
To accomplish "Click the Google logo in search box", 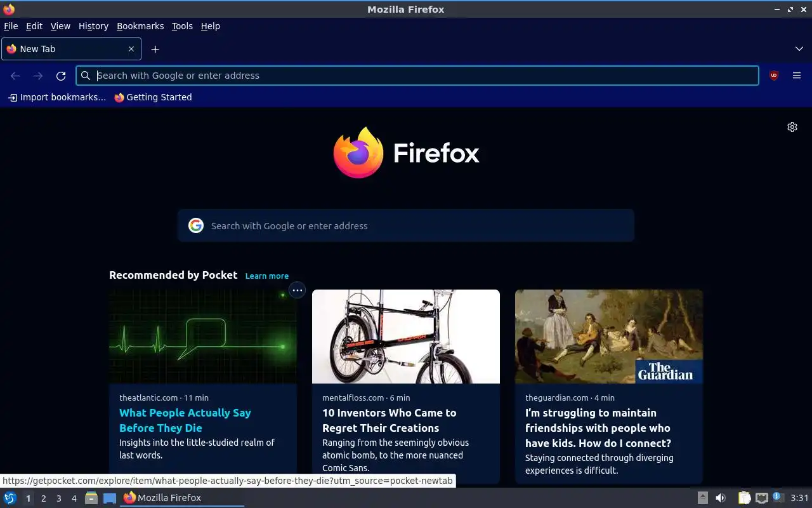I will pos(196,225).
